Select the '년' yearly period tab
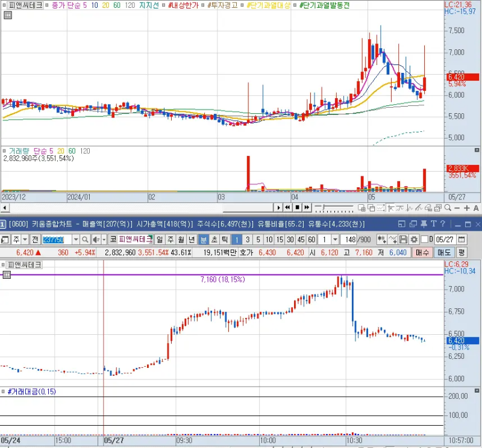The image size is (482, 448). (x=192, y=240)
